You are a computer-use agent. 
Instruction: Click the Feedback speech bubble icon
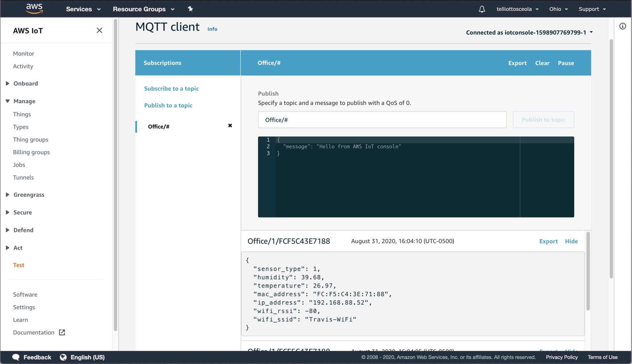16,357
